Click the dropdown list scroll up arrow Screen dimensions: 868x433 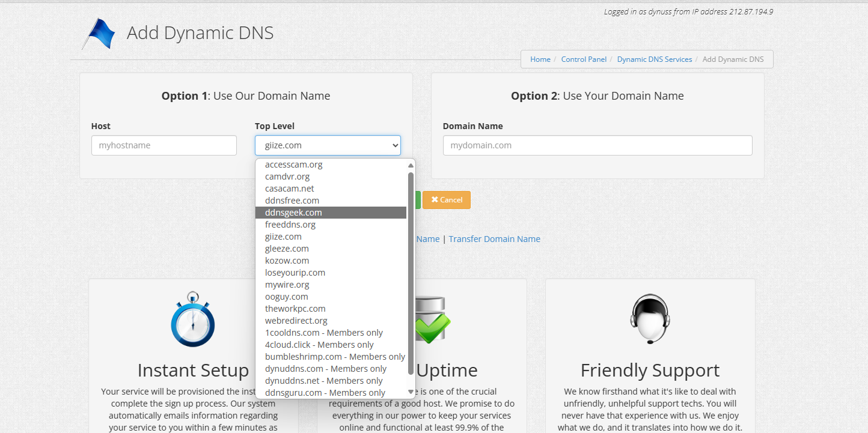[x=411, y=165]
